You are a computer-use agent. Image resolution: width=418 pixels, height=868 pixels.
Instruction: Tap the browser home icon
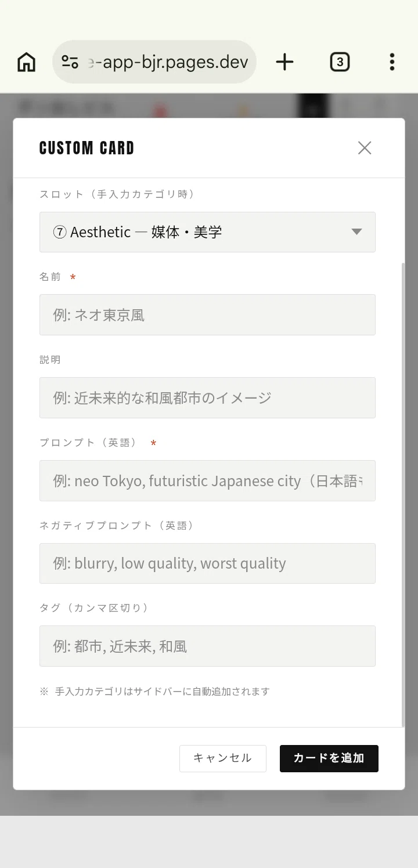pos(26,62)
